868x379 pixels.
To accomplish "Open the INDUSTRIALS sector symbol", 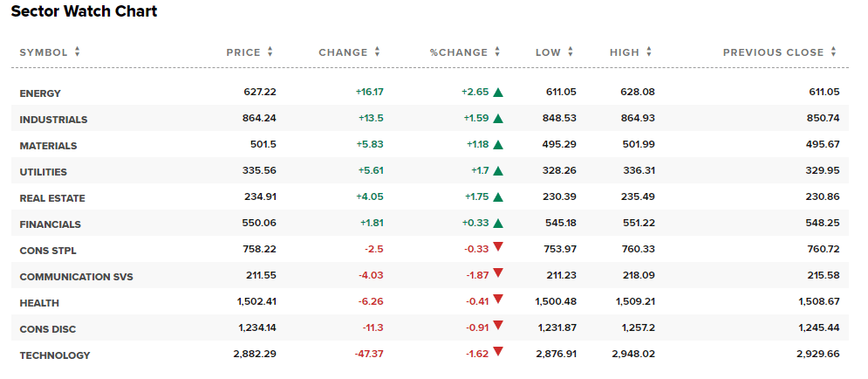I will coord(54,120).
